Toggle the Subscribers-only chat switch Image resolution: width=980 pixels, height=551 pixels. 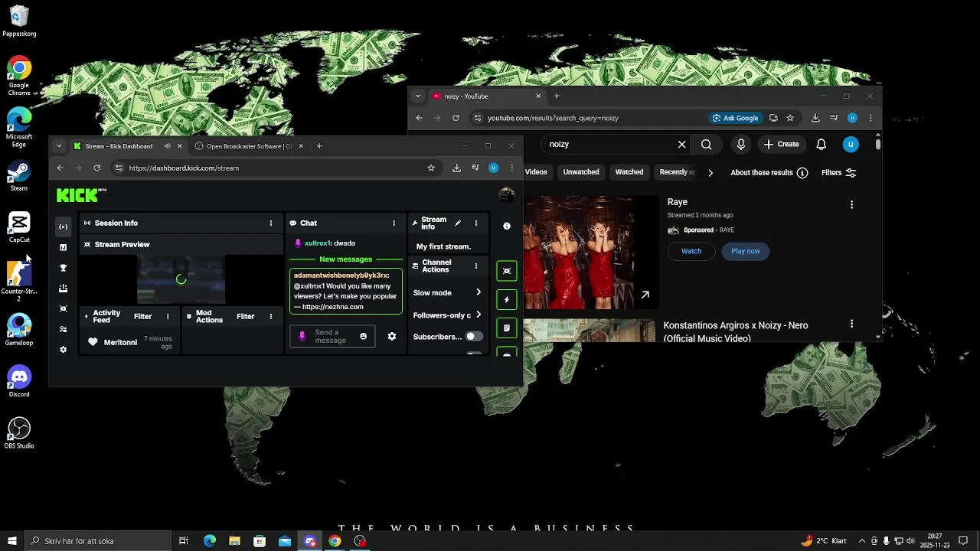475,336
